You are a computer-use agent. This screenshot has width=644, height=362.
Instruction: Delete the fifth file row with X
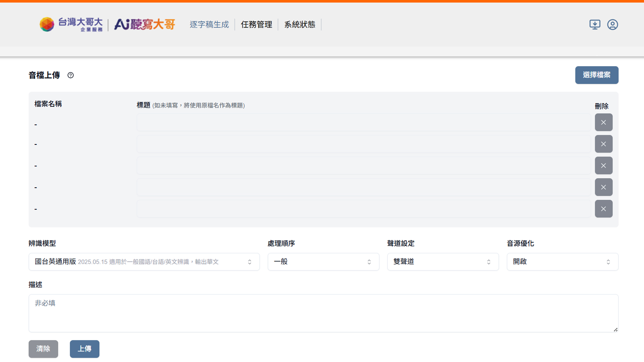coord(603,209)
